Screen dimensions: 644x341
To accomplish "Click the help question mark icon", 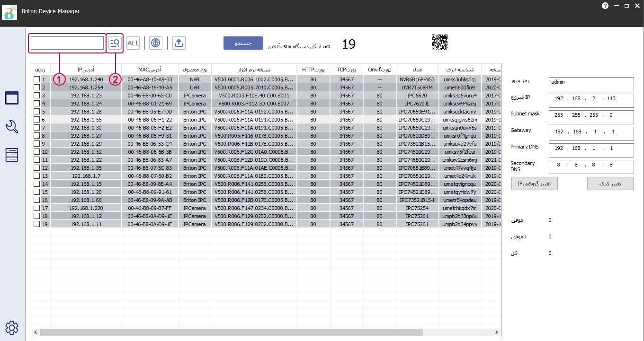I will (605, 6).
